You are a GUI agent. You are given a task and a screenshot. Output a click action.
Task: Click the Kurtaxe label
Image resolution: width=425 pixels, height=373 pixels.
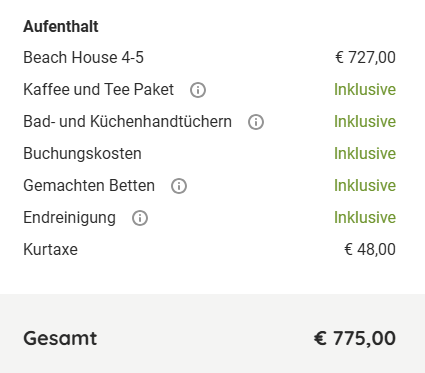pos(50,249)
